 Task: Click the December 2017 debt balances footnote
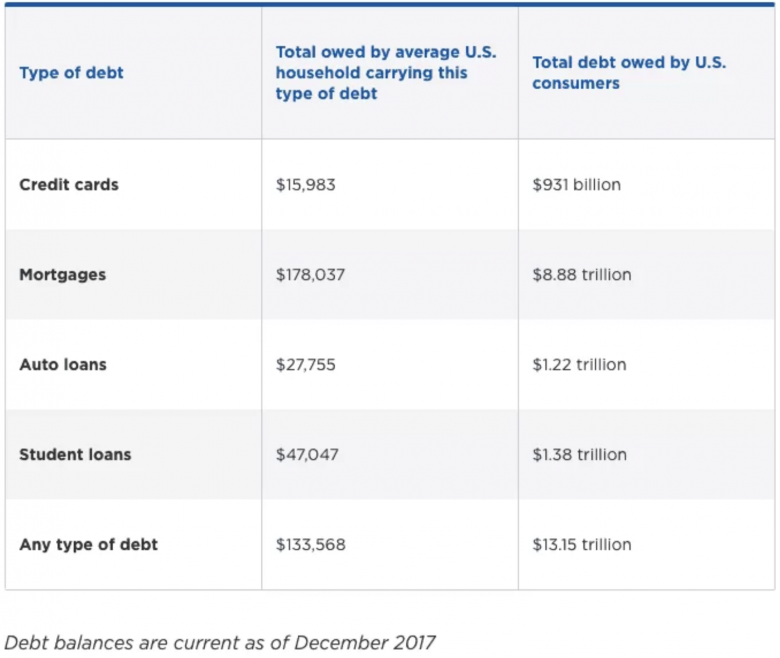221,642
